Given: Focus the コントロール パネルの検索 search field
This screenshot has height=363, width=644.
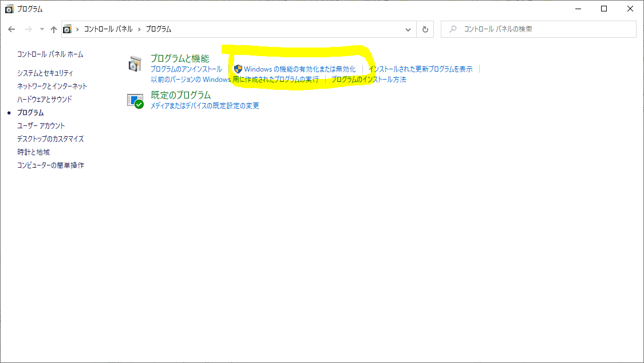Looking at the screenshot, I should 539,29.
